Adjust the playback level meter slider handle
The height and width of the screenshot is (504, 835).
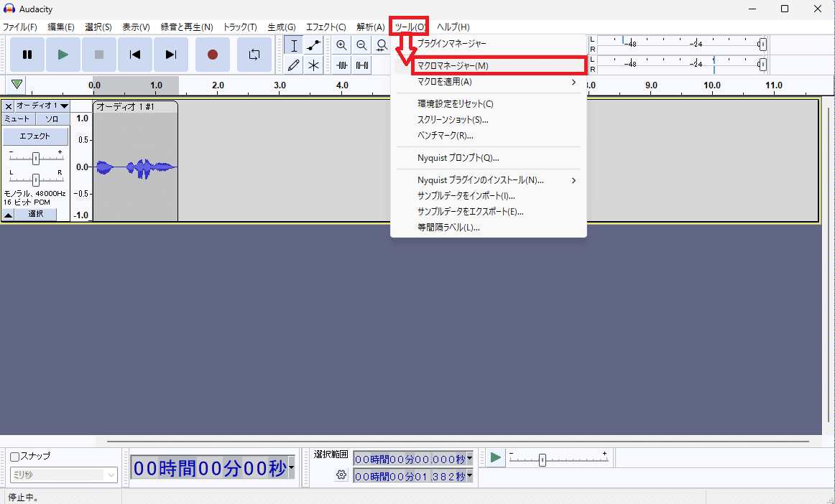[762, 65]
